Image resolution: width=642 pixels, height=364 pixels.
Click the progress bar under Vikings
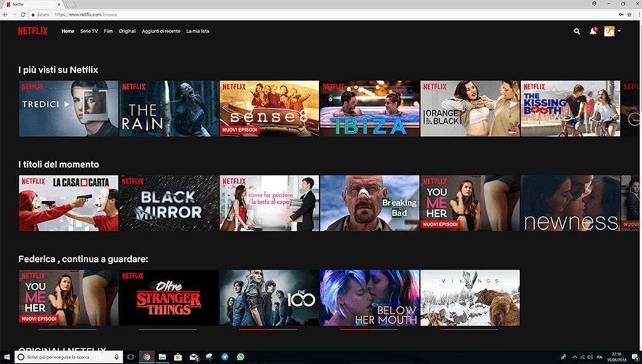[x=469, y=329]
